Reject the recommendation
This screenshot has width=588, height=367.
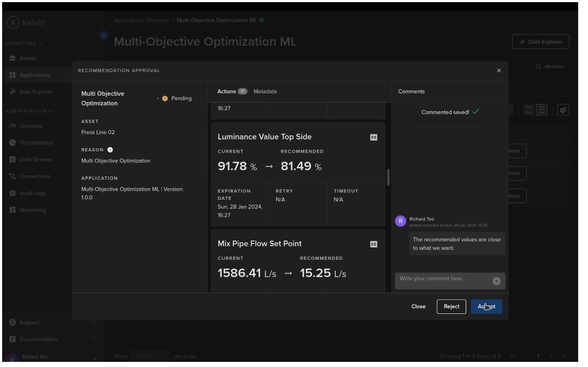pos(451,306)
